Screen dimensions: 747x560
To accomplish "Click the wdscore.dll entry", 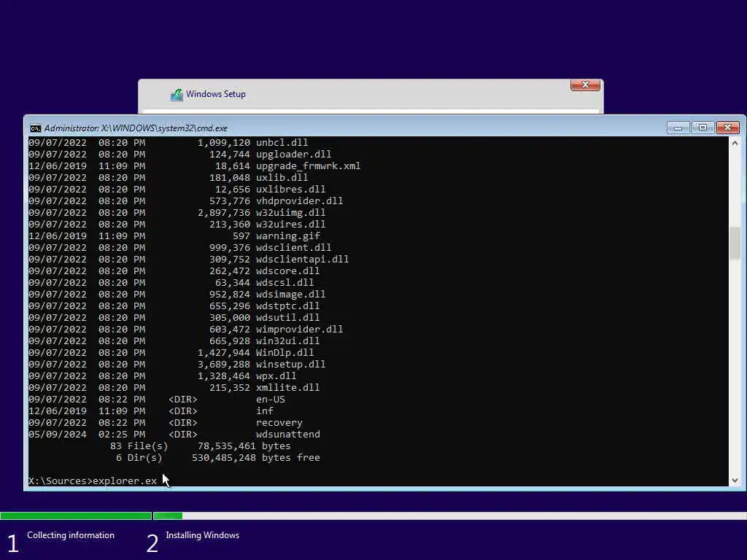I will tap(287, 271).
